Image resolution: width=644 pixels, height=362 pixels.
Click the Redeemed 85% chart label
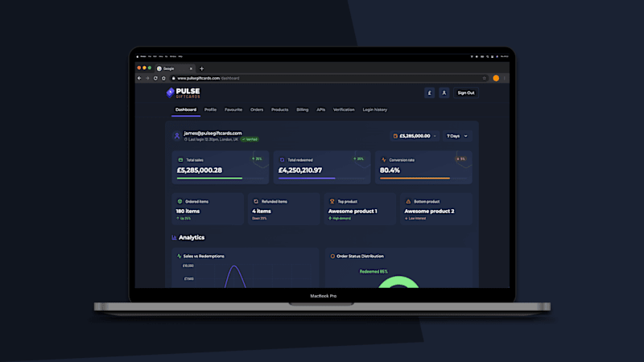pos(374,272)
